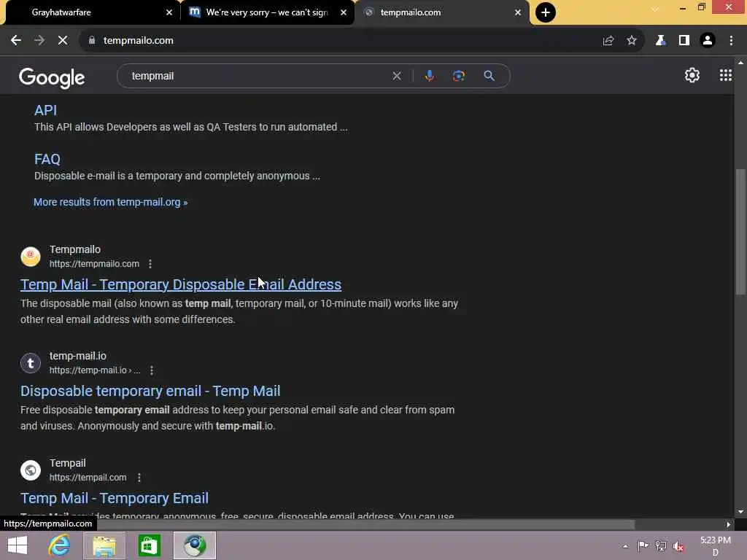Viewport: 747px width, 560px height.
Task: Click the Tempmailo site favicon
Action: tap(31, 256)
